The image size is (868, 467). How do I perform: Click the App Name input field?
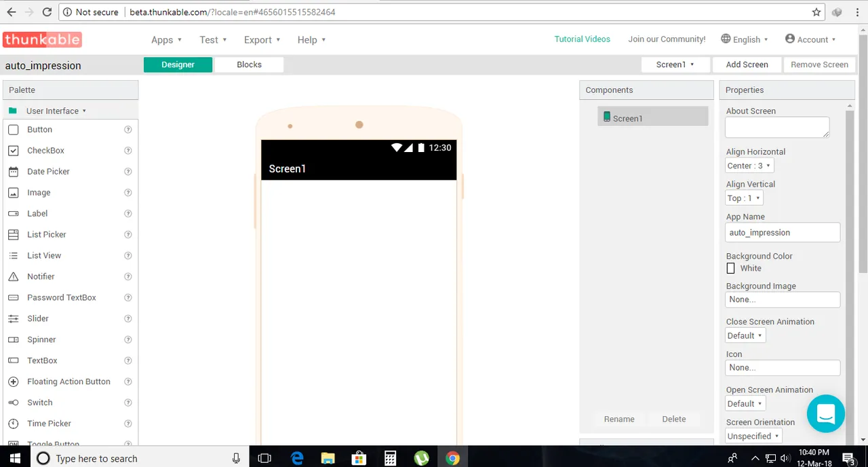[x=783, y=233]
